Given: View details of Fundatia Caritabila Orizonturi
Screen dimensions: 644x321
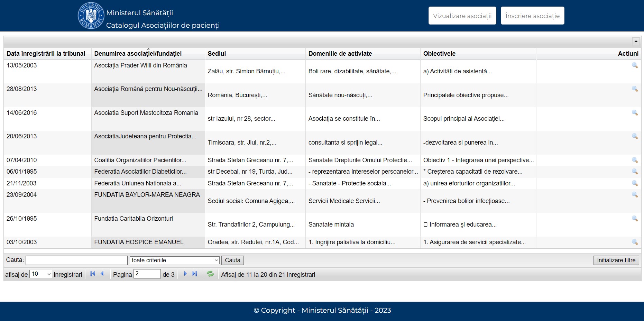Looking at the screenshot, I should pos(635,219).
